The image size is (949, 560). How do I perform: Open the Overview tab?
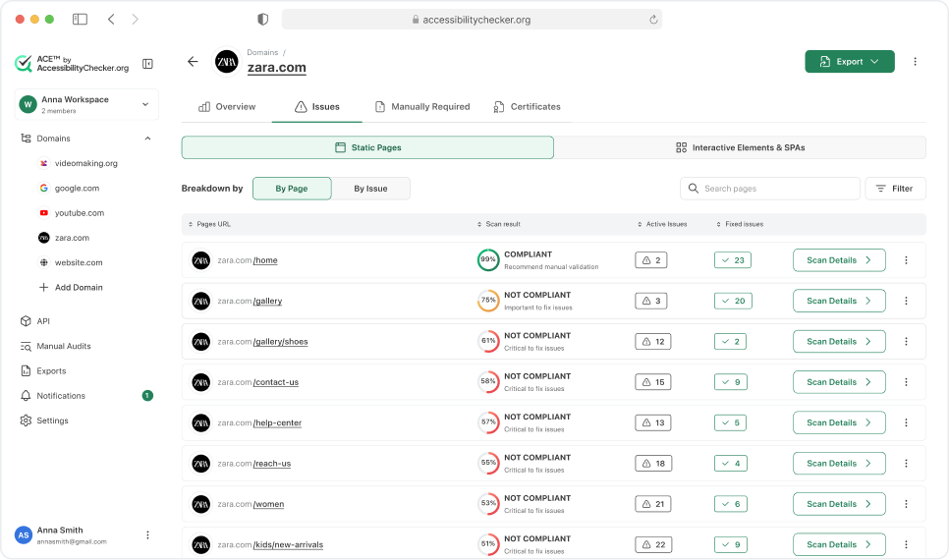pyautogui.click(x=227, y=106)
